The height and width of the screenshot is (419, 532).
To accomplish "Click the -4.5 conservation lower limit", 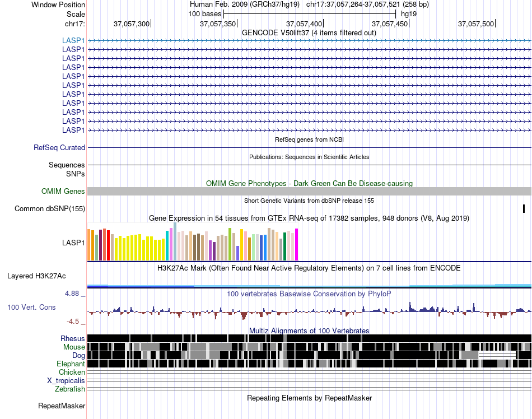I will (73, 322).
